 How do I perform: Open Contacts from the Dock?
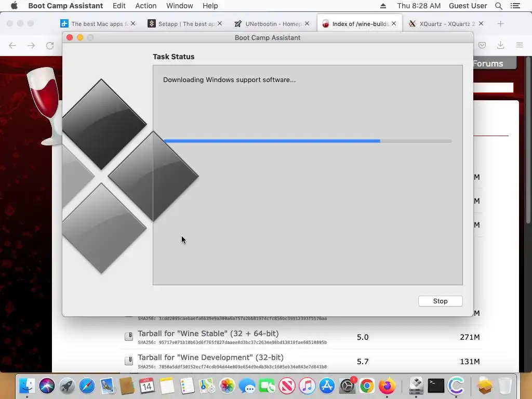[127, 386]
